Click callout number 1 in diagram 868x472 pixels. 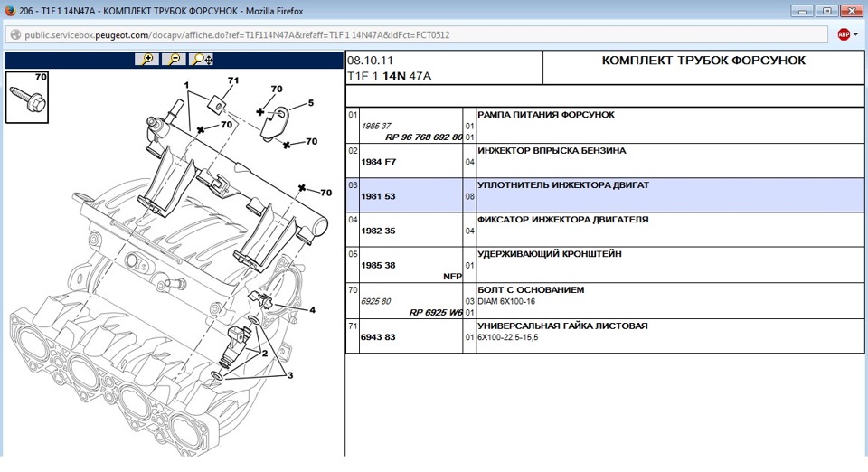[x=186, y=86]
